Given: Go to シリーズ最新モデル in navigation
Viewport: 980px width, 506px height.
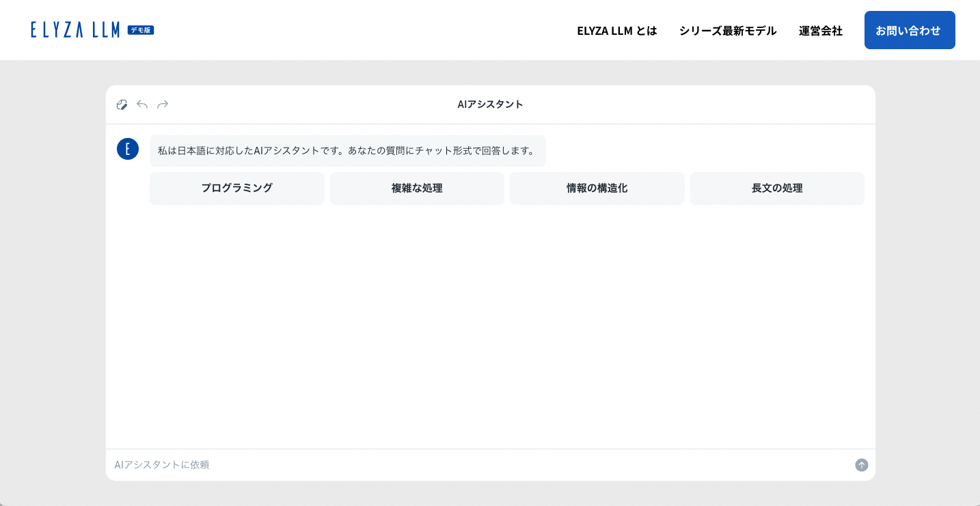Looking at the screenshot, I should coord(727,31).
